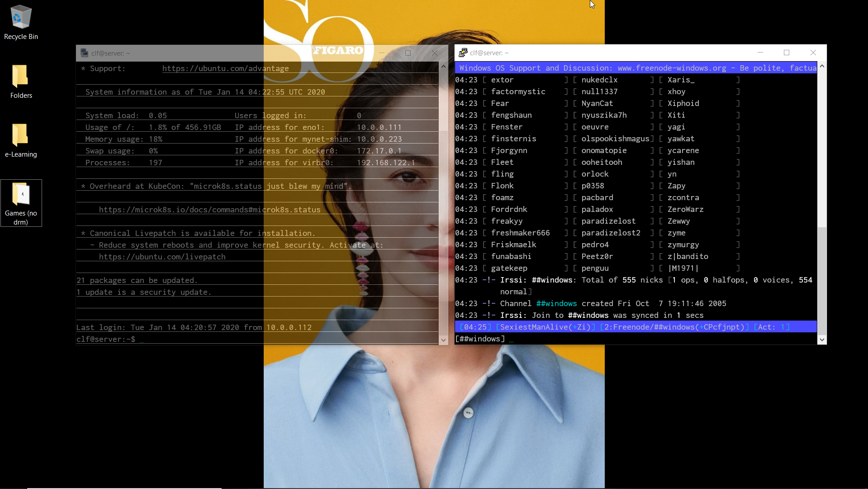Click nick 'Xiphoid' in the nick list
This screenshot has width=868, height=489.
click(683, 103)
